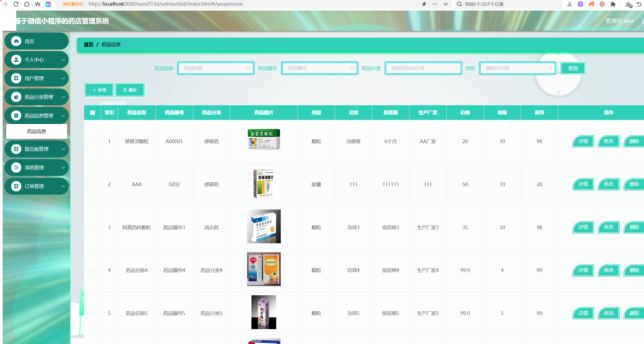This screenshot has height=344, width=644.
Task: Open the 排毒清脂片 product image thumbnail
Action: [x=264, y=184]
